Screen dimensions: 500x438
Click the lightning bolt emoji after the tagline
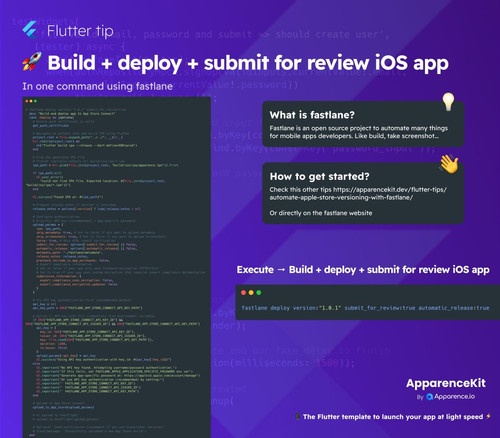488,416
